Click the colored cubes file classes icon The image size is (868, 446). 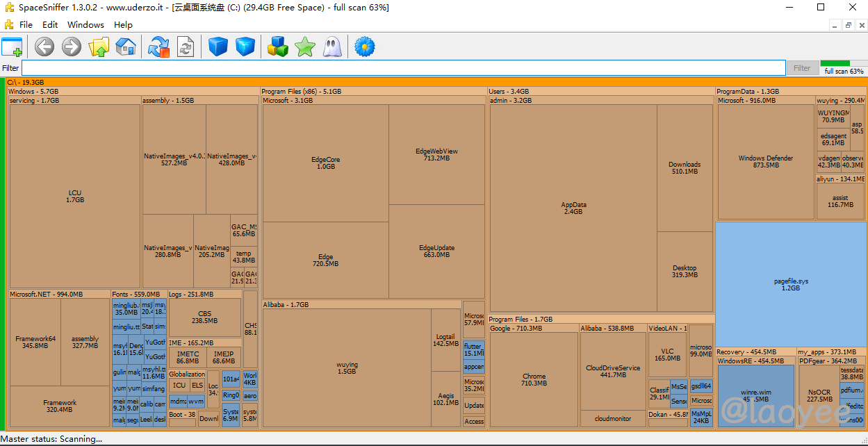click(x=278, y=47)
